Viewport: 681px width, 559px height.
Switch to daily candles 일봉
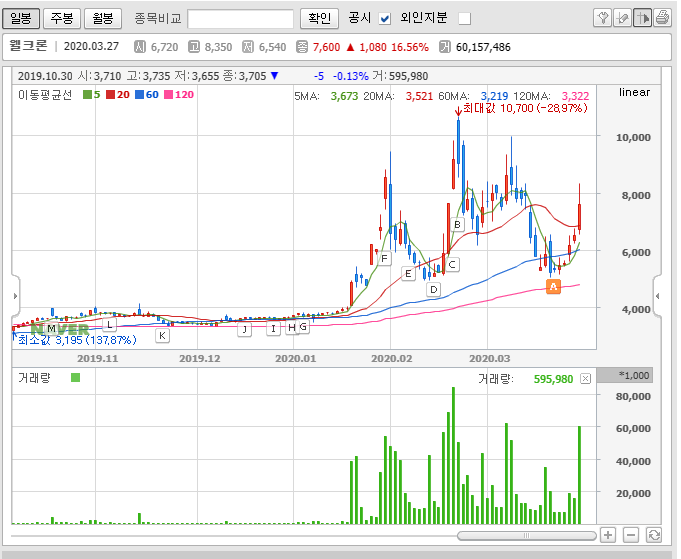(21, 18)
